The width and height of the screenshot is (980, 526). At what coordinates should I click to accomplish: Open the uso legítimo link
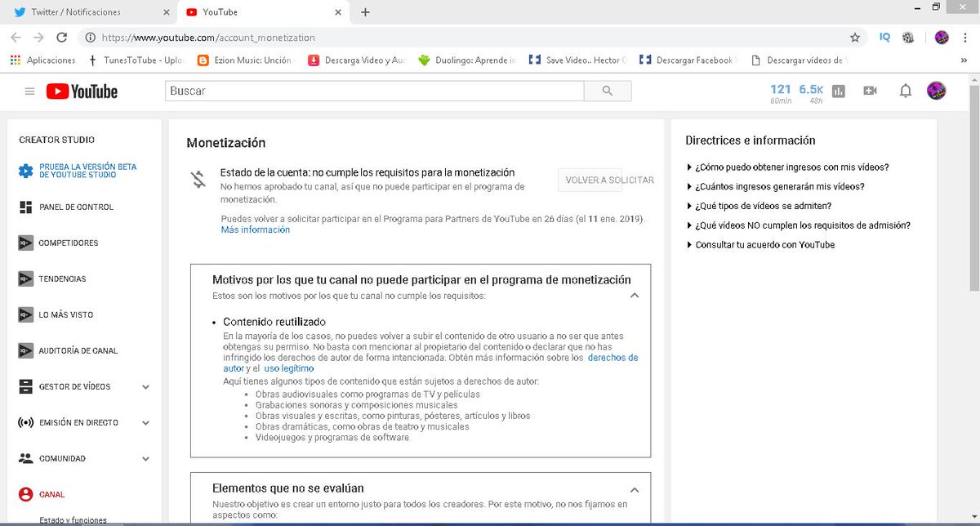pos(288,369)
